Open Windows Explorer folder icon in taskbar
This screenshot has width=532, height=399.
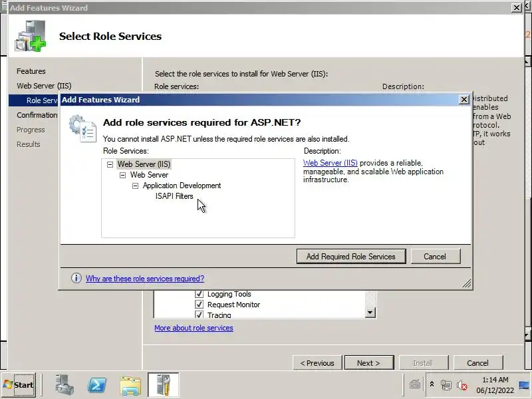coord(130,386)
